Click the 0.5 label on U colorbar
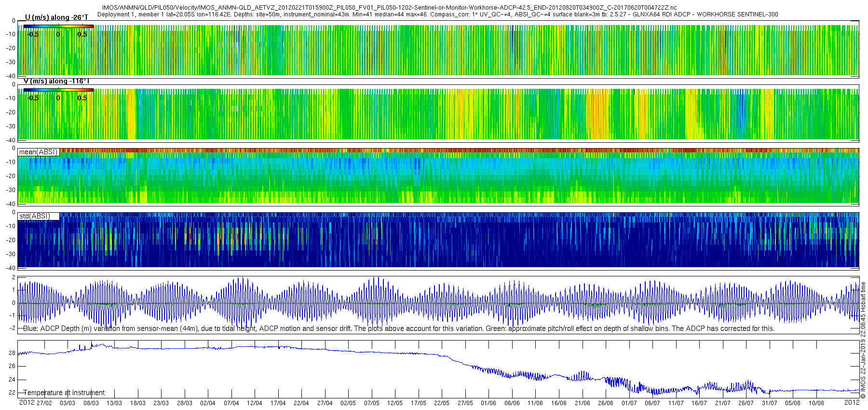 (x=82, y=34)
